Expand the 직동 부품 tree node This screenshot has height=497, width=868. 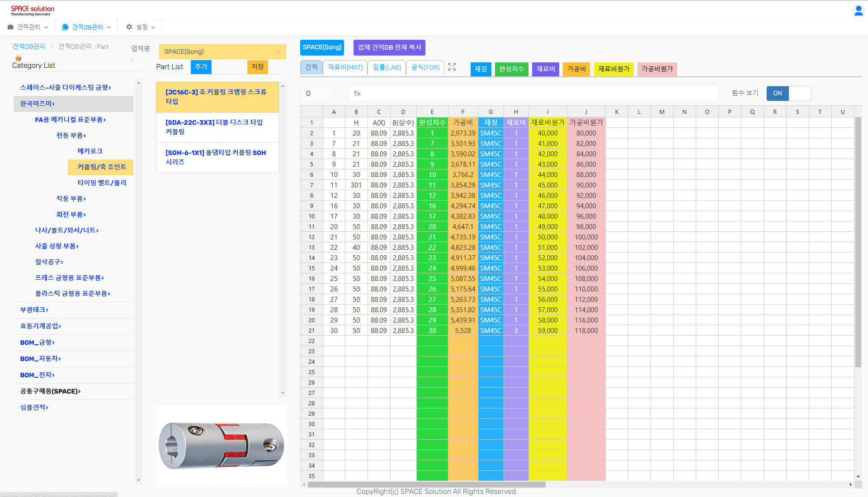[71, 199]
